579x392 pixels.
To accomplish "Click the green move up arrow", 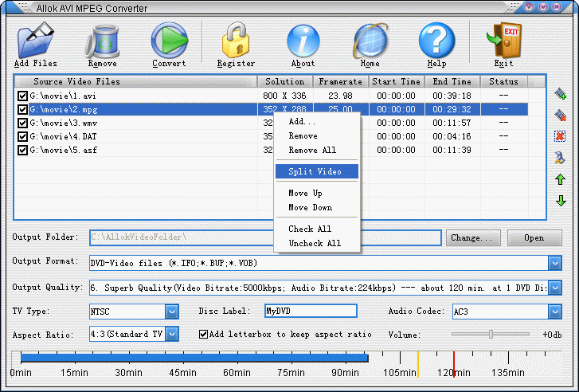I will [561, 179].
